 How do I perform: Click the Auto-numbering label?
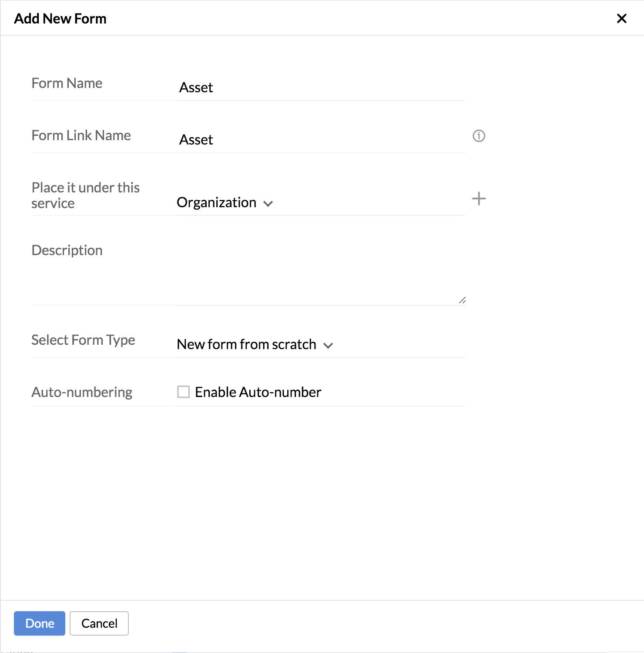pos(82,392)
